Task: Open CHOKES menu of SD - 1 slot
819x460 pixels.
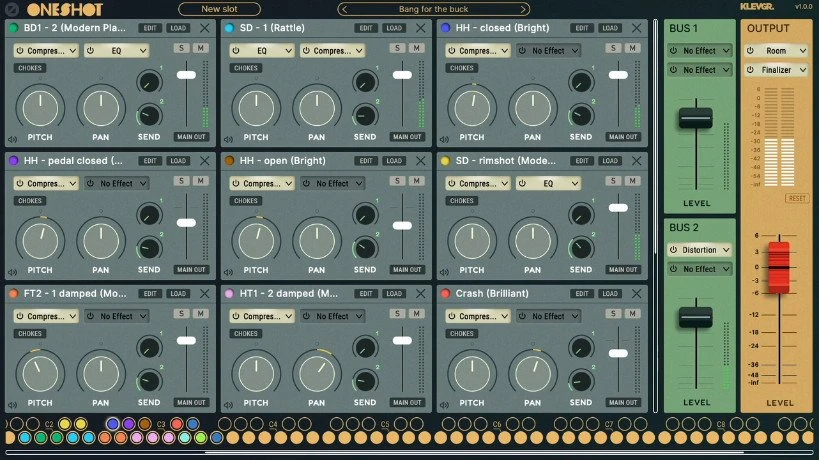Action: (x=245, y=68)
